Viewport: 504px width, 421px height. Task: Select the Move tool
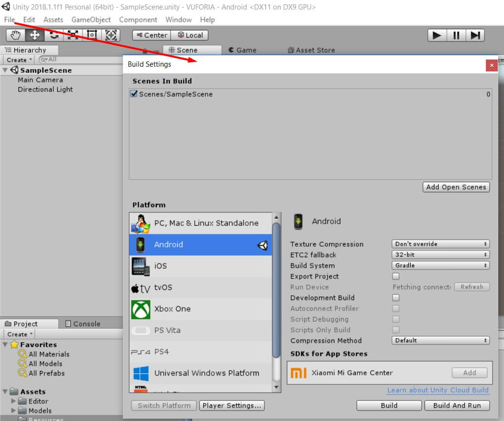[x=35, y=35]
